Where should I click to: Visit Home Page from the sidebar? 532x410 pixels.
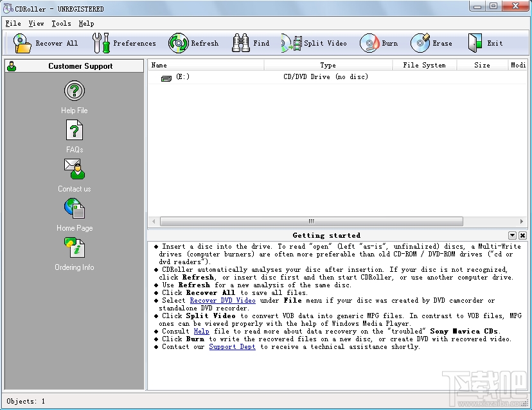75,209
